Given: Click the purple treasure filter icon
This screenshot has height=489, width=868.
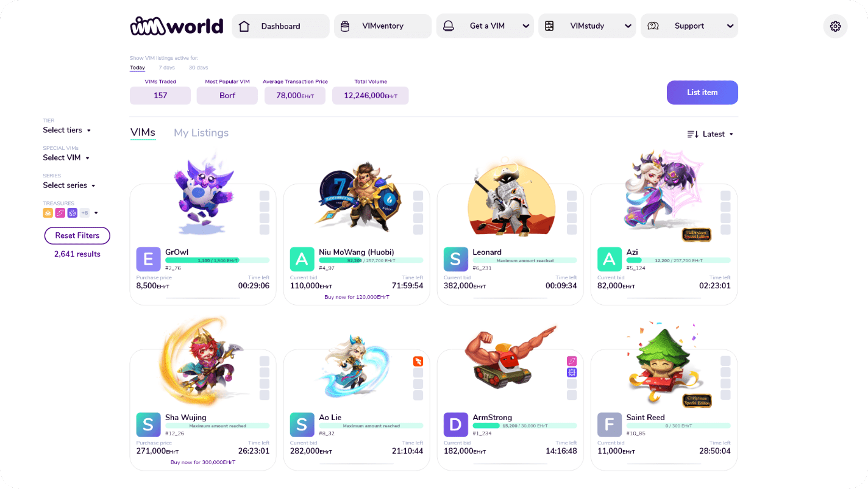Looking at the screenshot, I should 72,213.
